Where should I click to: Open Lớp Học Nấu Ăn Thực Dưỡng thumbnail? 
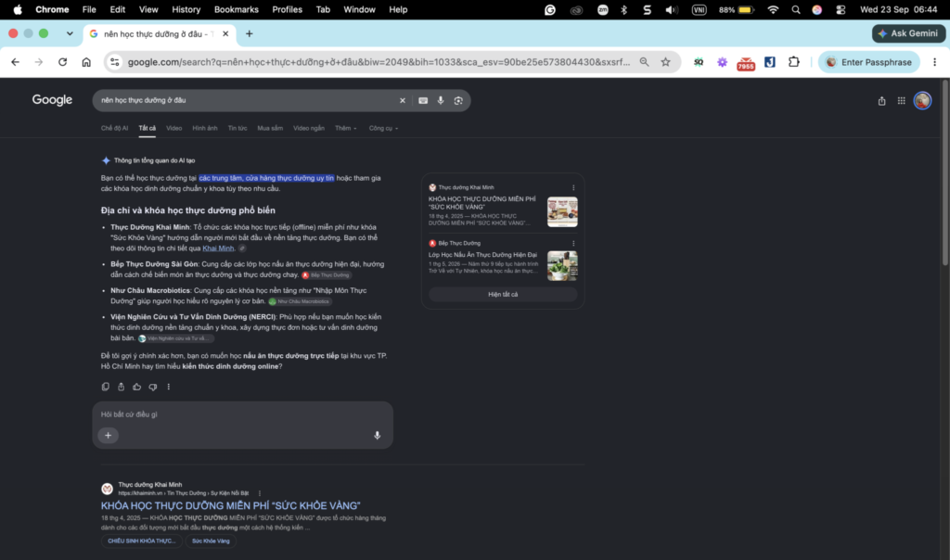tap(562, 266)
